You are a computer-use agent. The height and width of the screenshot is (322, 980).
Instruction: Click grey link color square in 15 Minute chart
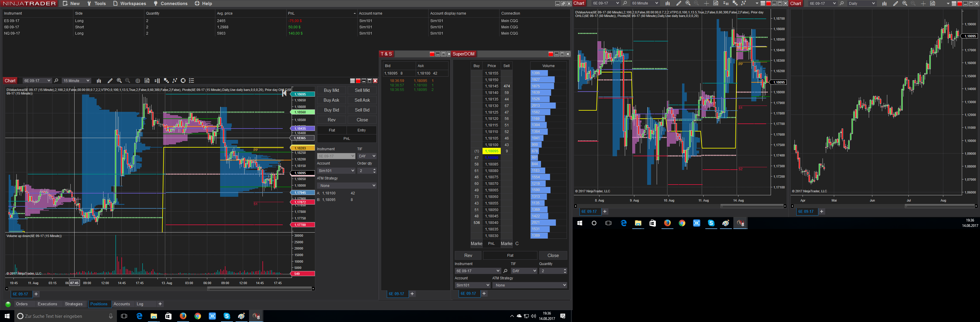coord(352,80)
